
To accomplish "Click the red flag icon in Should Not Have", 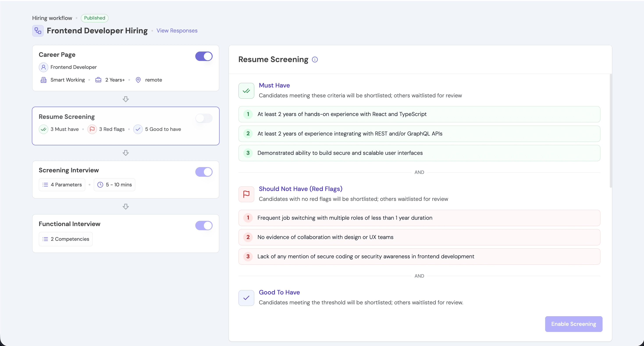I will point(246,194).
